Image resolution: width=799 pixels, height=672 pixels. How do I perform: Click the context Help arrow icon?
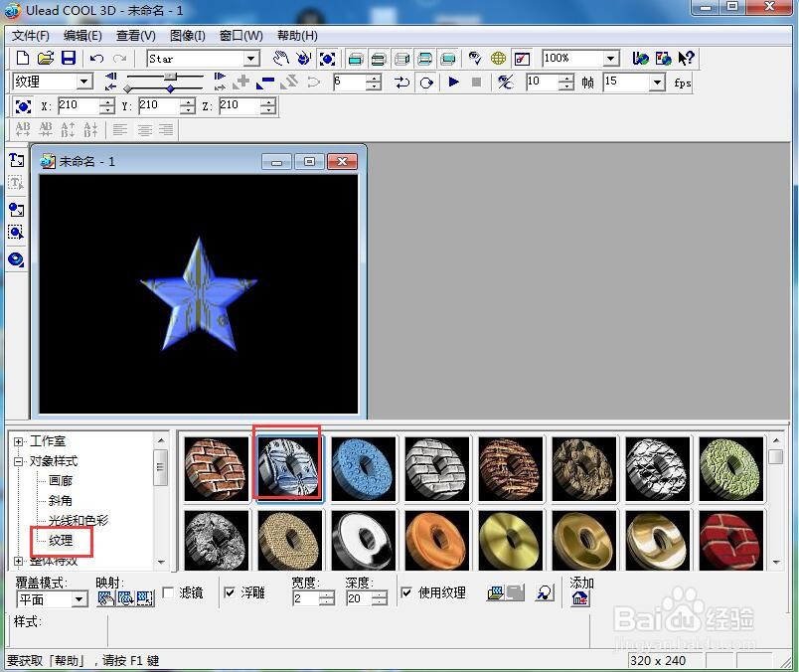tap(686, 58)
